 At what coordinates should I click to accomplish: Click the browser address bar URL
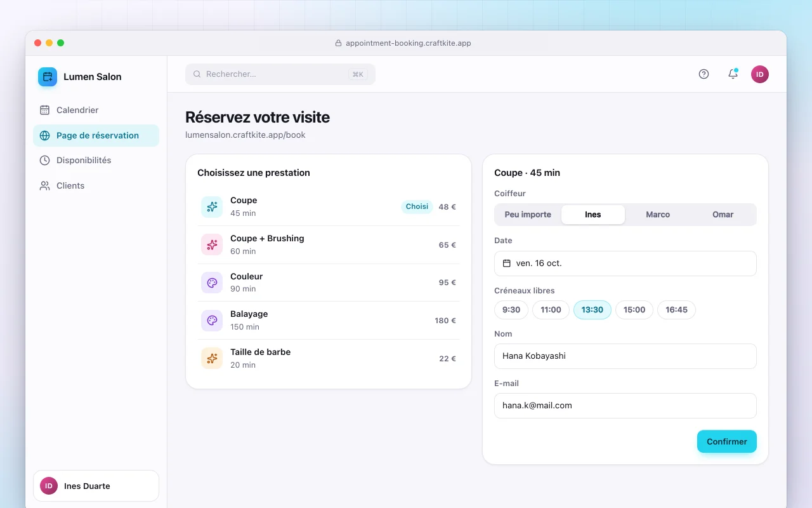coord(409,43)
